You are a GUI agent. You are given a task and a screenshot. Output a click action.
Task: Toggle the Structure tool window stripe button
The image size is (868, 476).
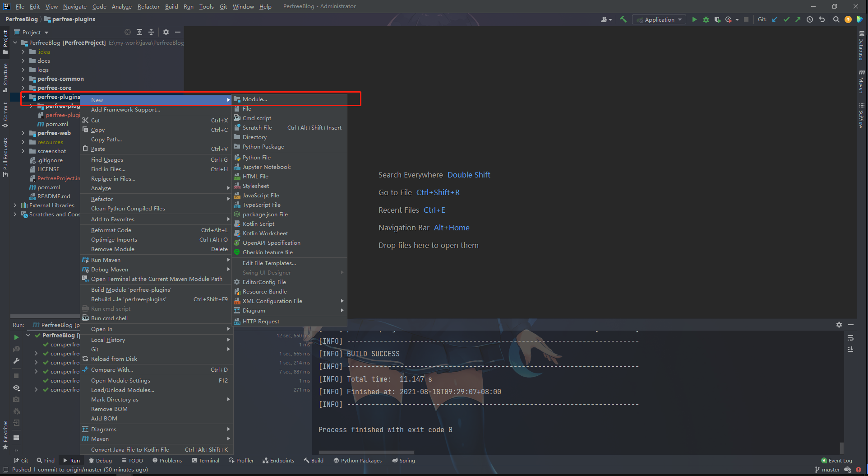click(5, 77)
